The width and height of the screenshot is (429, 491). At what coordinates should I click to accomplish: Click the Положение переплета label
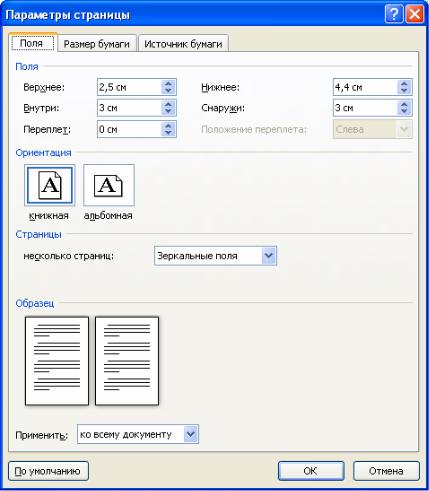254,129
